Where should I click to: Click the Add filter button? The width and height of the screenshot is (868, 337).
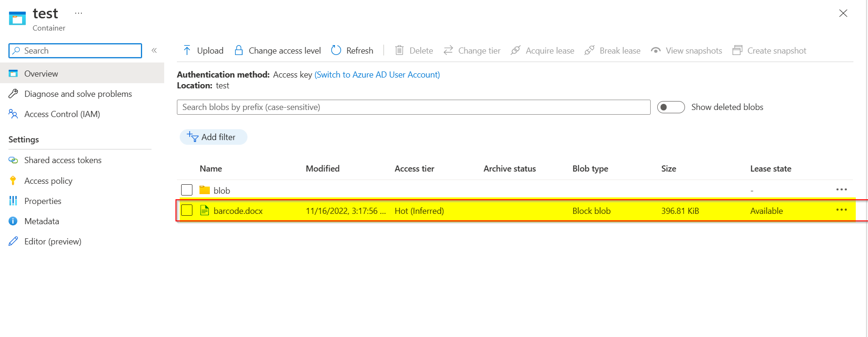tap(213, 137)
